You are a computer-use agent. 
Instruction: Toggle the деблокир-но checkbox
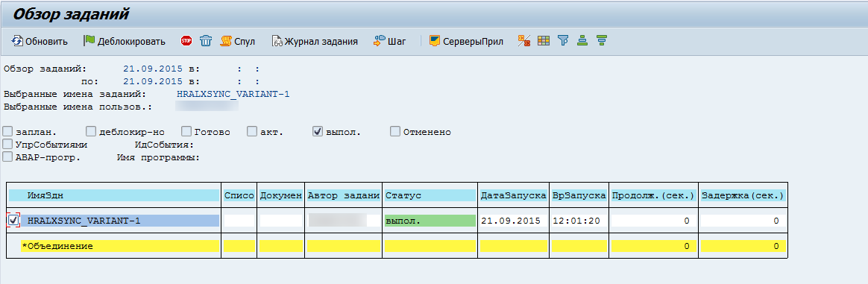pyautogui.click(x=91, y=132)
